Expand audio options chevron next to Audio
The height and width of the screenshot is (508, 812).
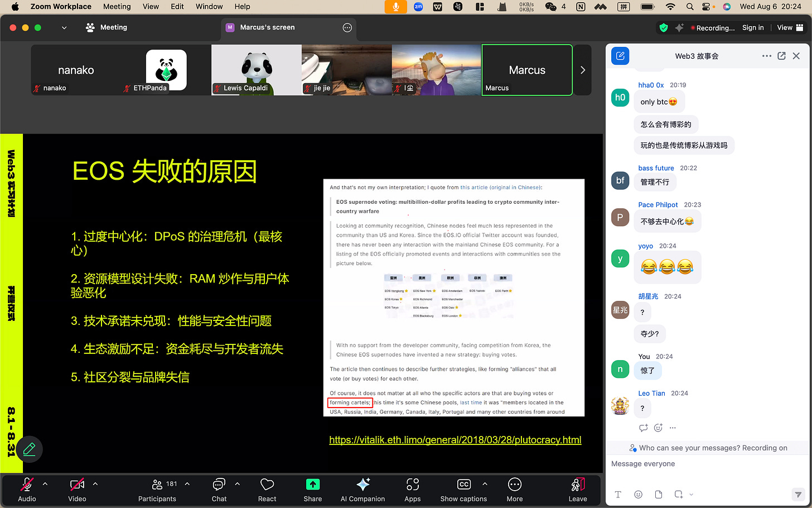point(45,484)
